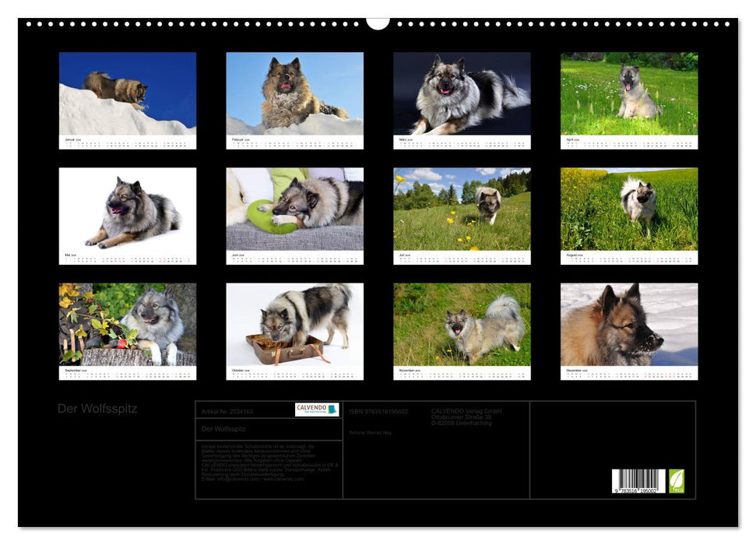Select the green eco leaf icon

point(677,480)
